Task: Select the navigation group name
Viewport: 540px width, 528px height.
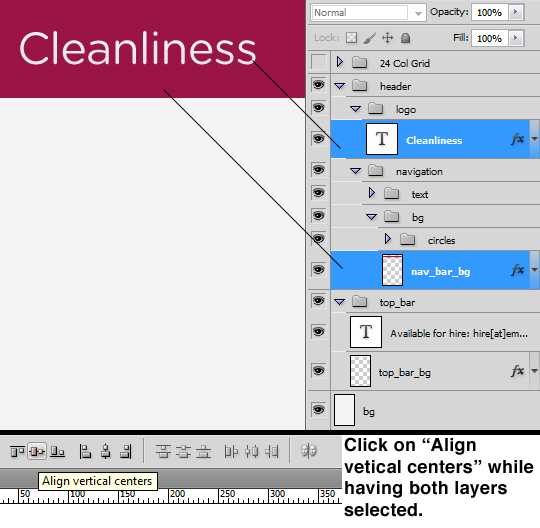Action: coord(419,172)
